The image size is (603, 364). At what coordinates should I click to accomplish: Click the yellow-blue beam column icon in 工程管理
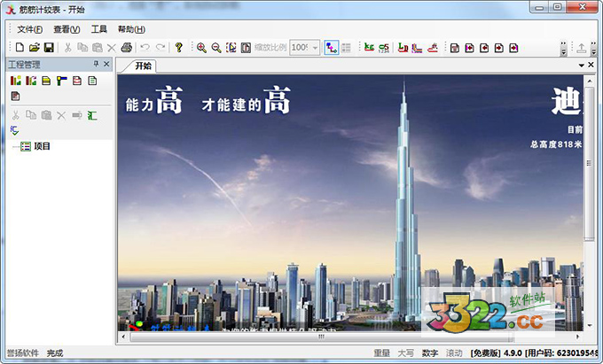(61, 81)
